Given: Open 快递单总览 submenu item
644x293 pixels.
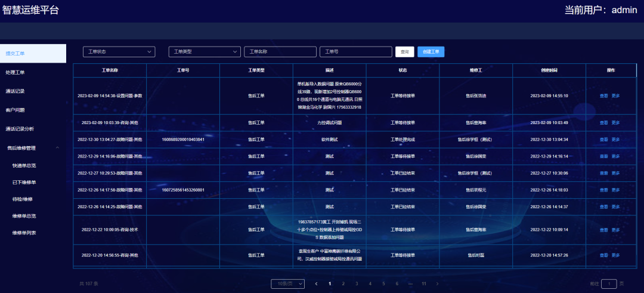Looking at the screenshot, I should 24,166.
